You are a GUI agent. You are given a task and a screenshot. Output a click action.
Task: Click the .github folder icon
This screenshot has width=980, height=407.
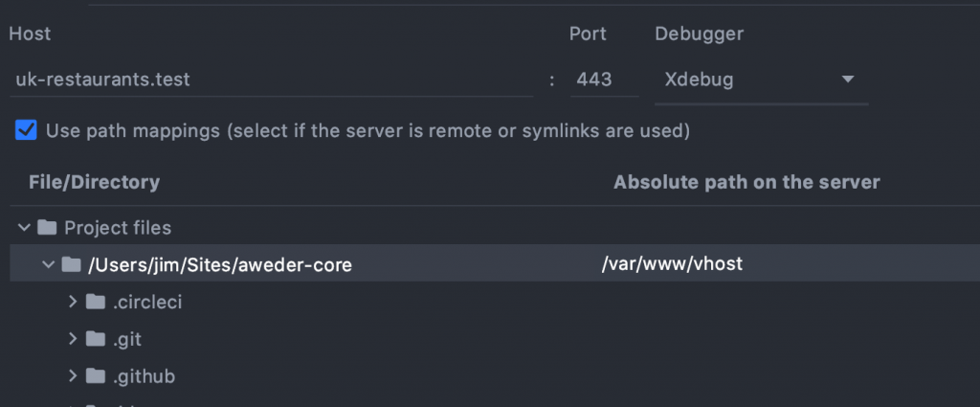[96, 376]
